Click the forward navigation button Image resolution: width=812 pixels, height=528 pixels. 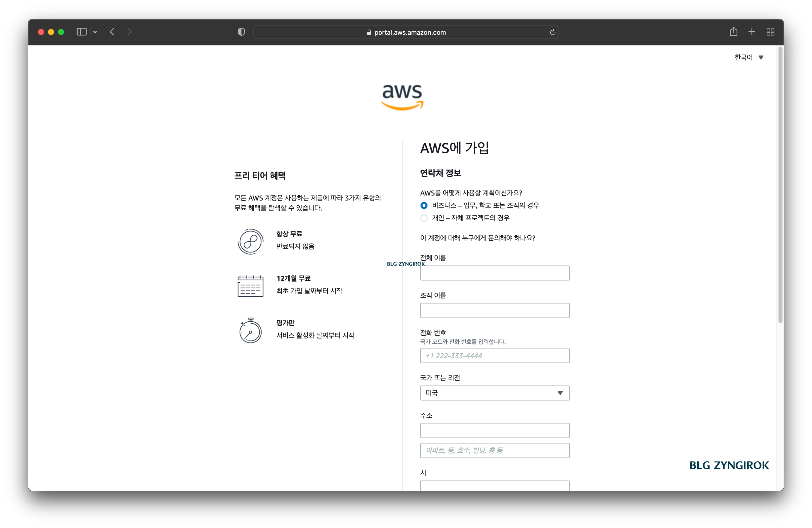[130, 32]
